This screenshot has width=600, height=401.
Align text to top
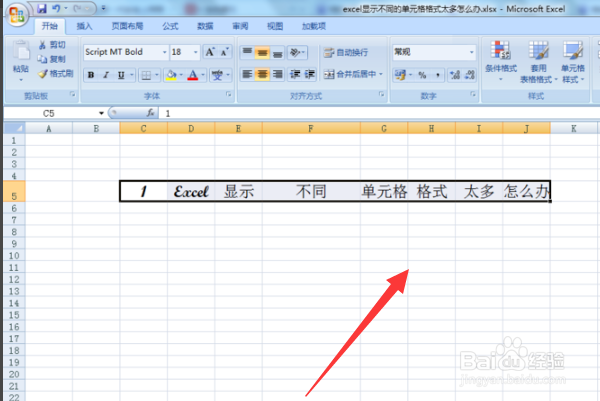click(247, 52)
